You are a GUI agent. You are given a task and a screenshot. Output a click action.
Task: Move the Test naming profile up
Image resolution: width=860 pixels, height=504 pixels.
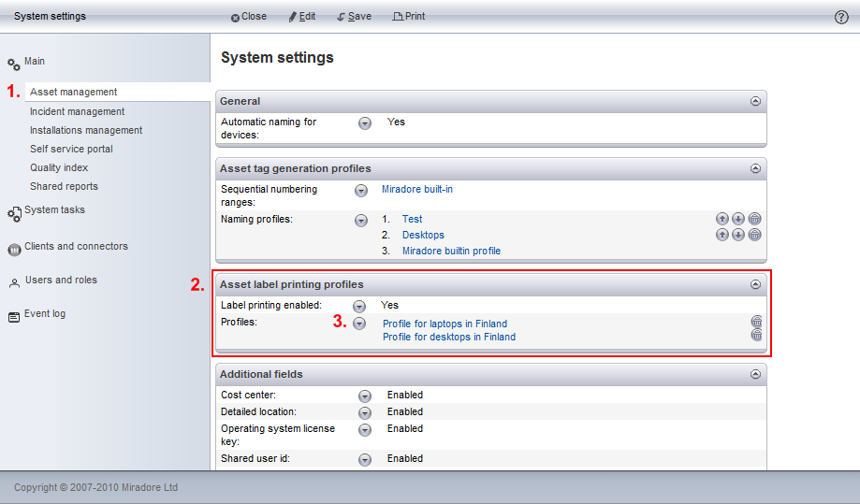(722, 219)
